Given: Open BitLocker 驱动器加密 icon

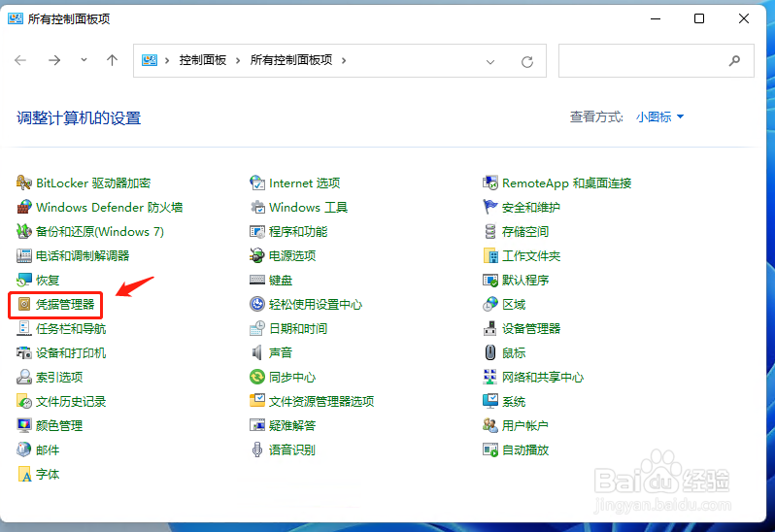Looking at the screenshot, I should coord(23,183).
